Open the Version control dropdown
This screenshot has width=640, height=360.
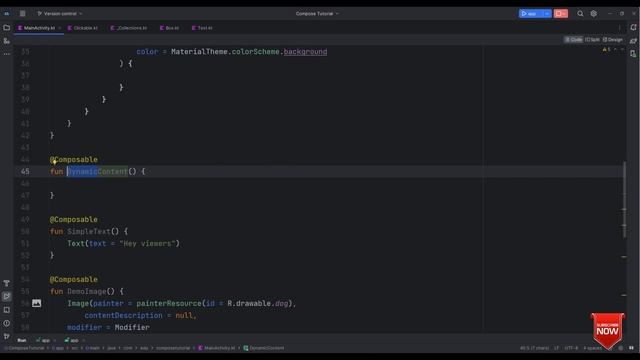tap(60, 13)
